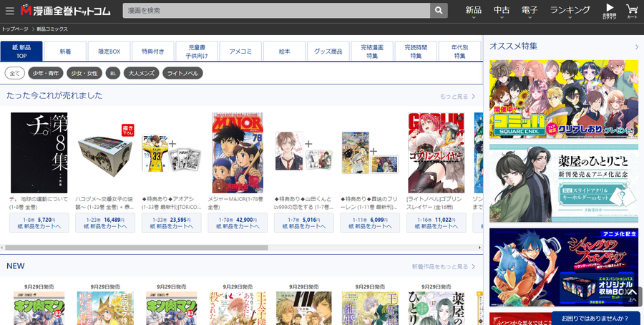
Task: Switch to the 特典付き tab
Action: [x=153, y=52]
